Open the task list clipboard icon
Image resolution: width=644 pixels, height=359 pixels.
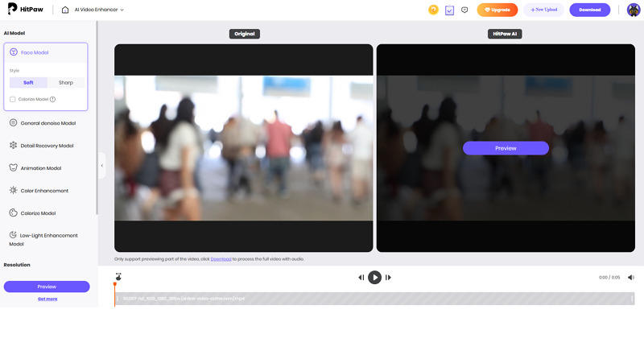coord(449,10)
